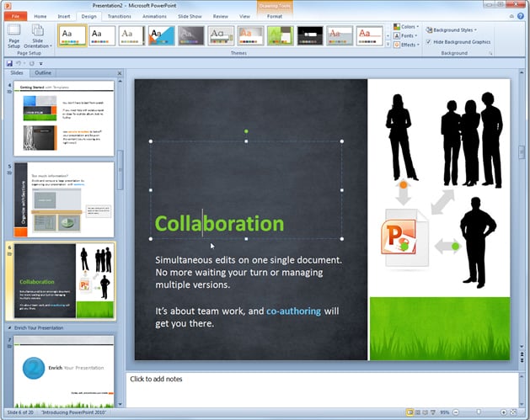Viewport: 530px width, 420px height.
Task: Select the green double arrow graphic
Action: [x=447, y=247]
